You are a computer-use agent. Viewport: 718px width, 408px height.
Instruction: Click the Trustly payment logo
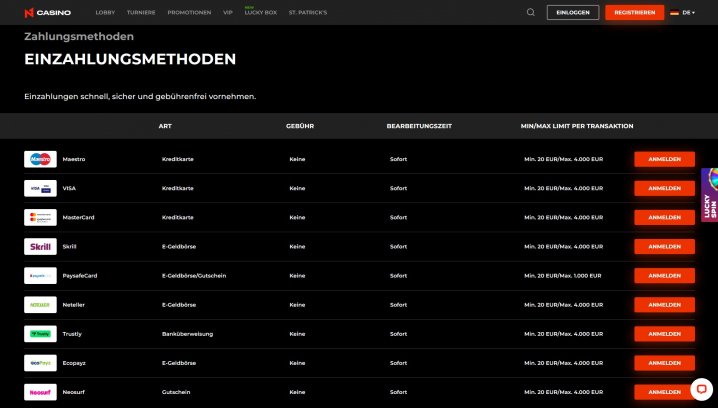coord(40,334)
